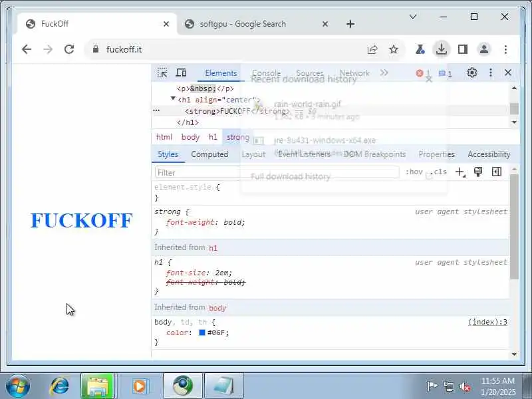Image resolution: width=532 pixels, height=399 pixels.
Task: Open tab search dropdown chevron
Action: [x=413, y=17]
